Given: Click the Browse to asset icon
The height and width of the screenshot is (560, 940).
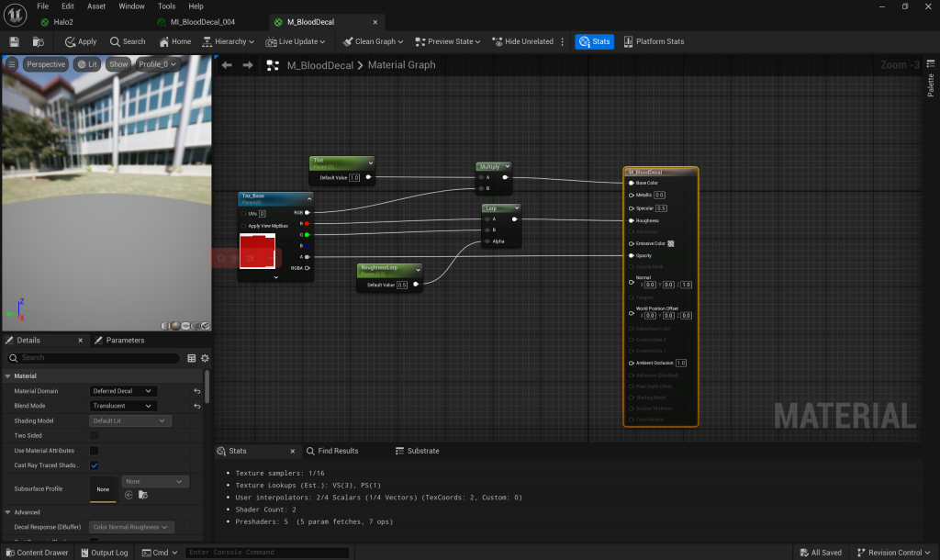Looking at the screenshot, I should 38,41.
